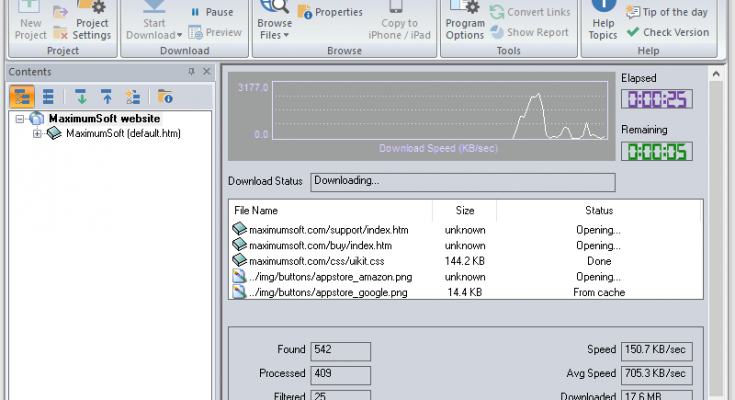Close the Contents panel
The height and width of the screenshot is (400, 735).
click(x=207, y=71)
